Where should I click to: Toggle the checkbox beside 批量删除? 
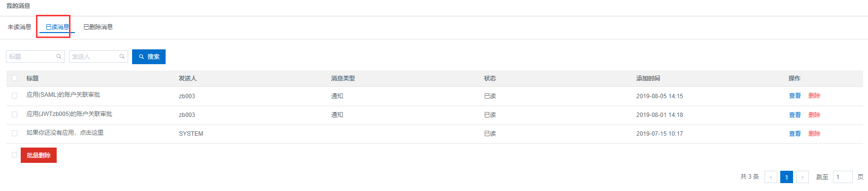[14, 154]
